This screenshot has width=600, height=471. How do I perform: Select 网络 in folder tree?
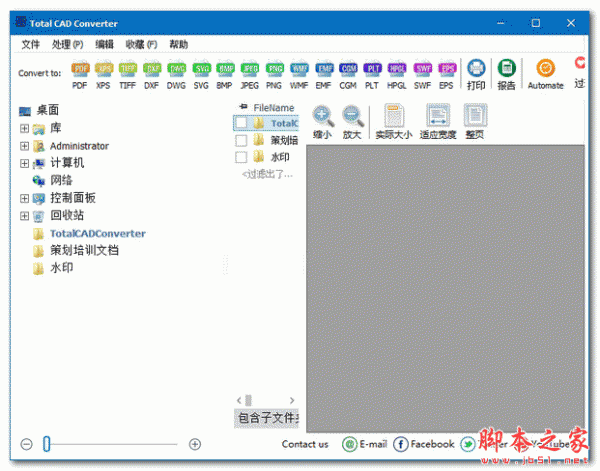pos(61,180)
